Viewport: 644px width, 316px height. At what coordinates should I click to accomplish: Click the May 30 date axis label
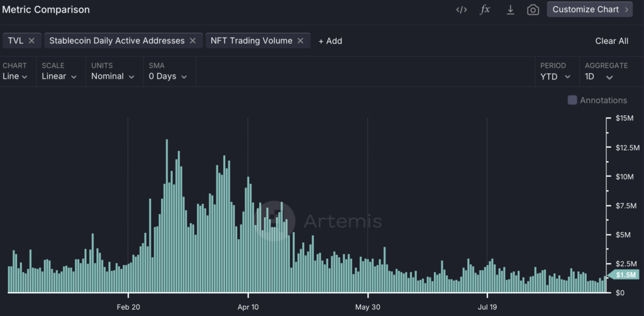367,307
